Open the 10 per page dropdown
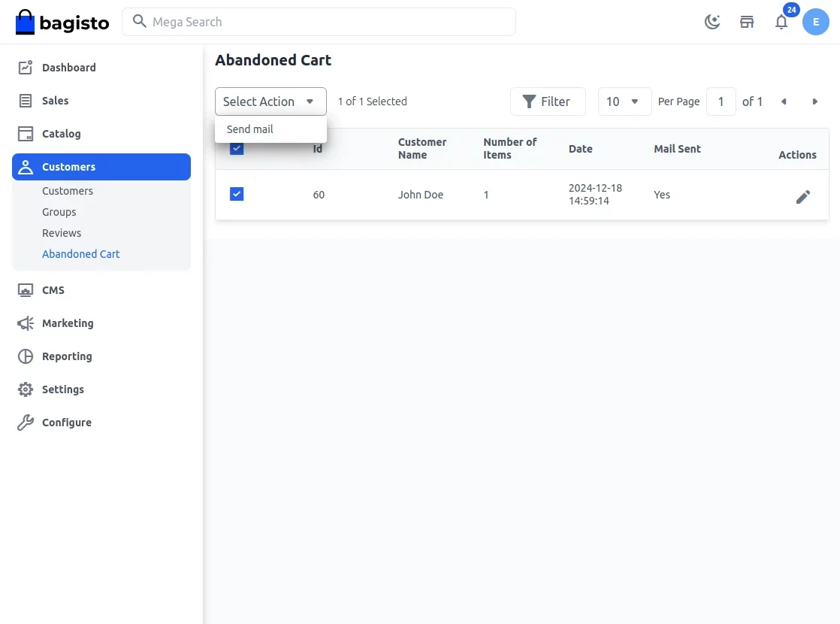The height and width of the screenshot is (624, 840). [624, 101]
